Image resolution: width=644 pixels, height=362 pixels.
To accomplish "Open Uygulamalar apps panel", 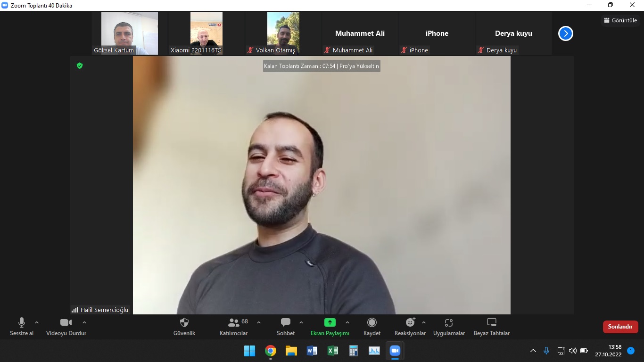I will pos(449,327).
